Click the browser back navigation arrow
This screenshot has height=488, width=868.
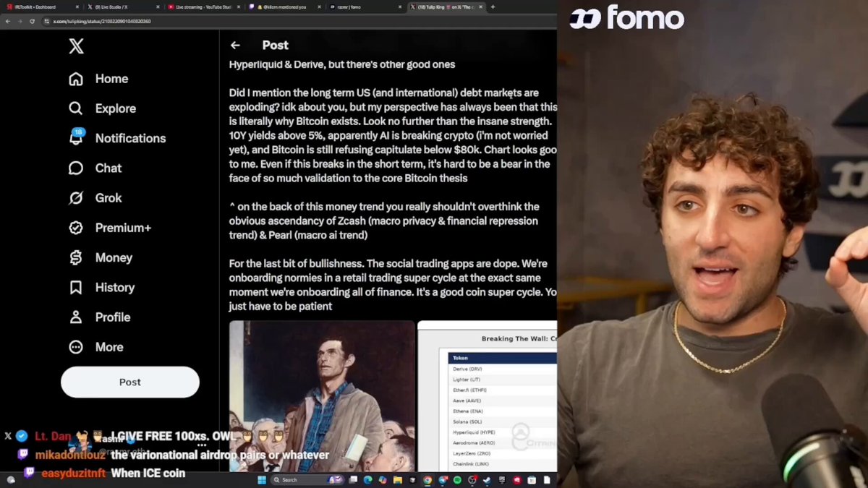pyautogui.click(x=8, y=21)
